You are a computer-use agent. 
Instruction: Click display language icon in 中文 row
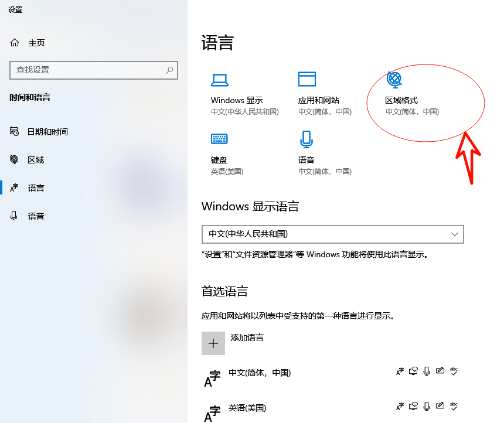click(400, 371)
